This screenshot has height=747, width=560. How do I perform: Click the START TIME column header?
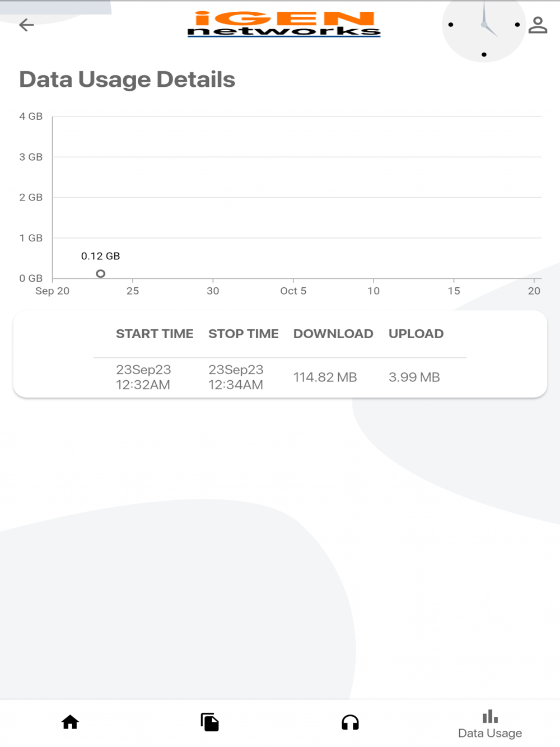(155, 334)
